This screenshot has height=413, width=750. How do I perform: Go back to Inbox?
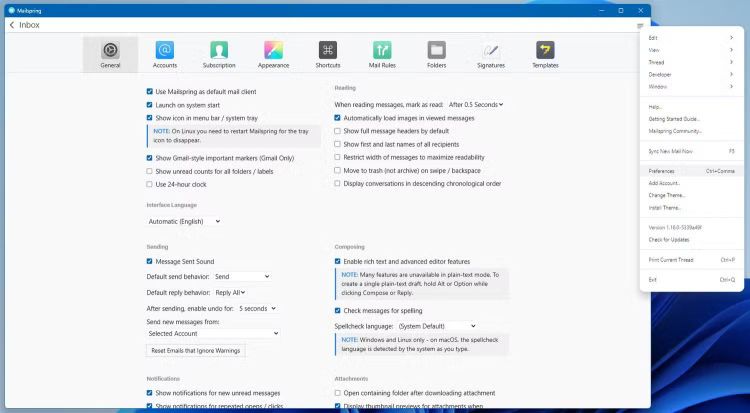click(24, 25)
